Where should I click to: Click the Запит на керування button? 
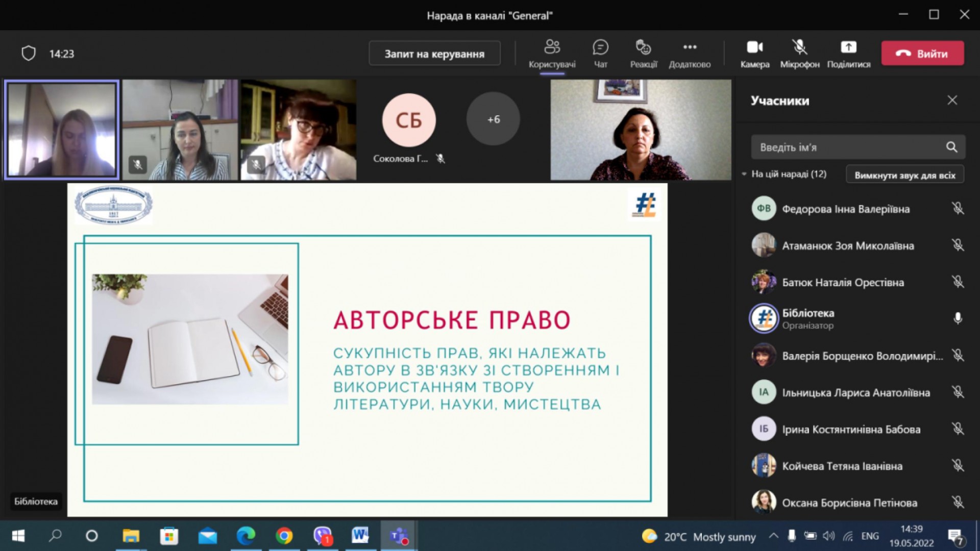(434, 54)
